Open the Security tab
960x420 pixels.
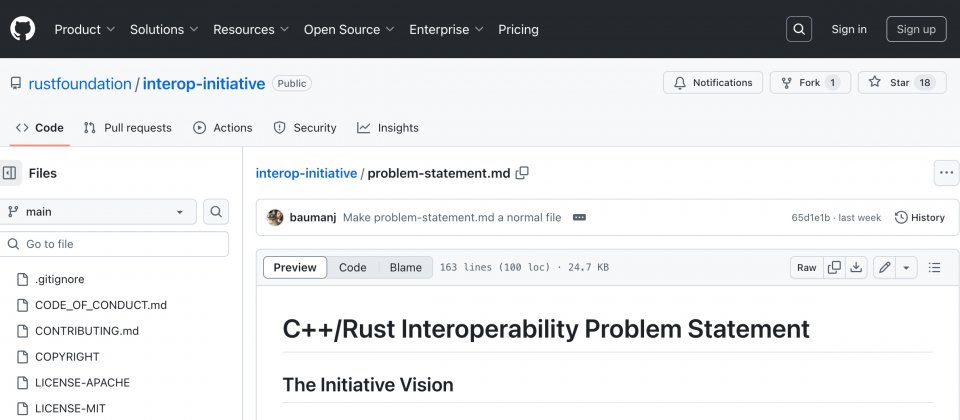[x=305, y=128]
